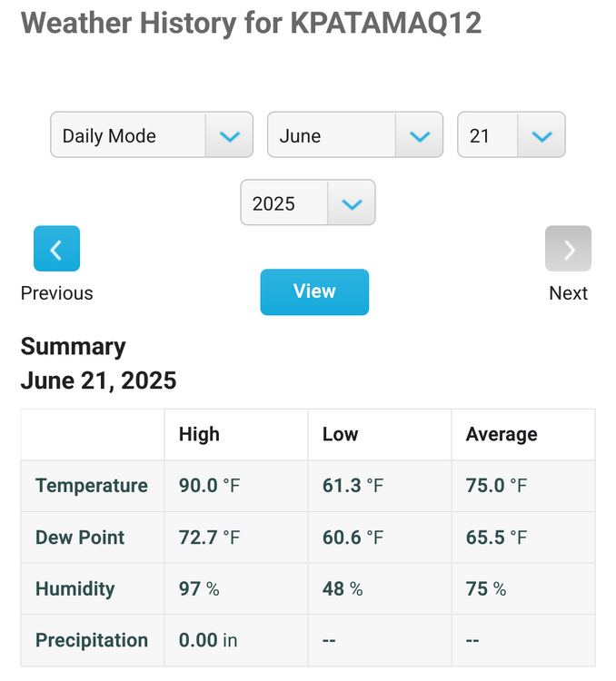Click the gray Next arrow icon
The image size is (616, 681).
pos(568,249)
